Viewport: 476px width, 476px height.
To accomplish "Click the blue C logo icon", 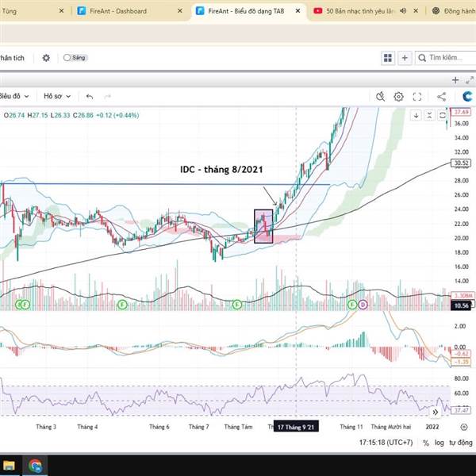I will tap(468, 96).
